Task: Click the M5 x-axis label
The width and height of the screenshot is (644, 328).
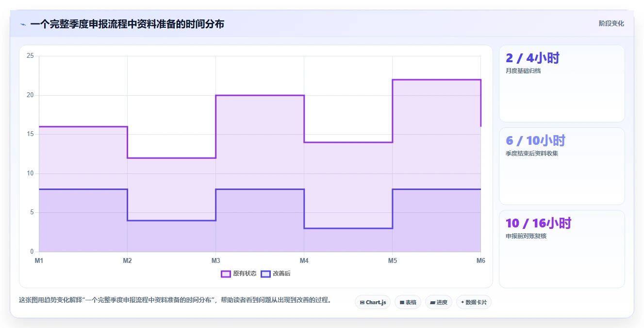Action: (392, 261)
